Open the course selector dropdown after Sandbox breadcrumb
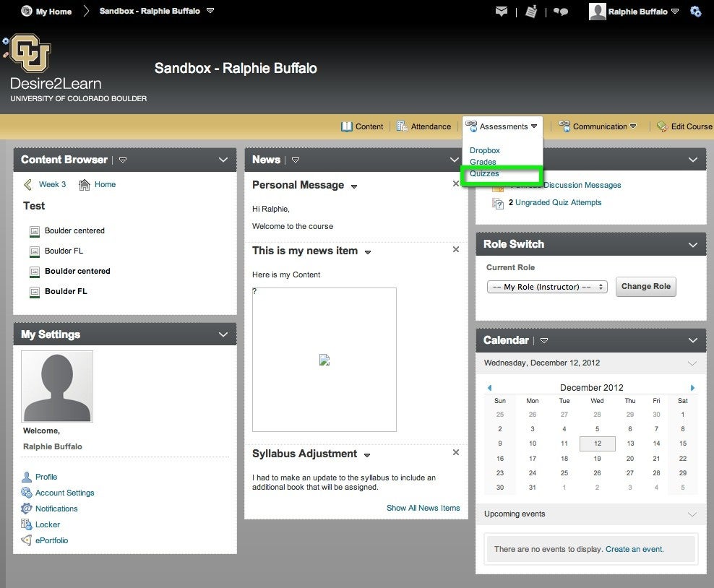The image size is (714, 588). coord(210,10)
